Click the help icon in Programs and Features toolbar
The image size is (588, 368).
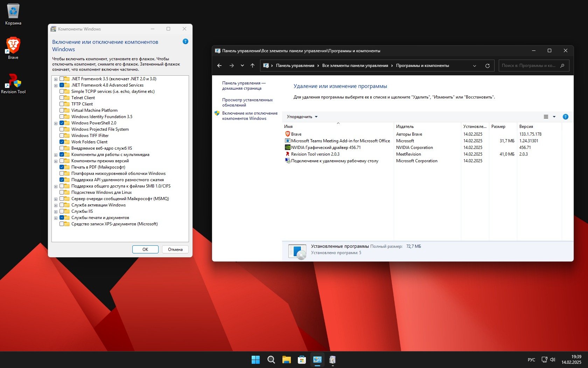point(565,117)
